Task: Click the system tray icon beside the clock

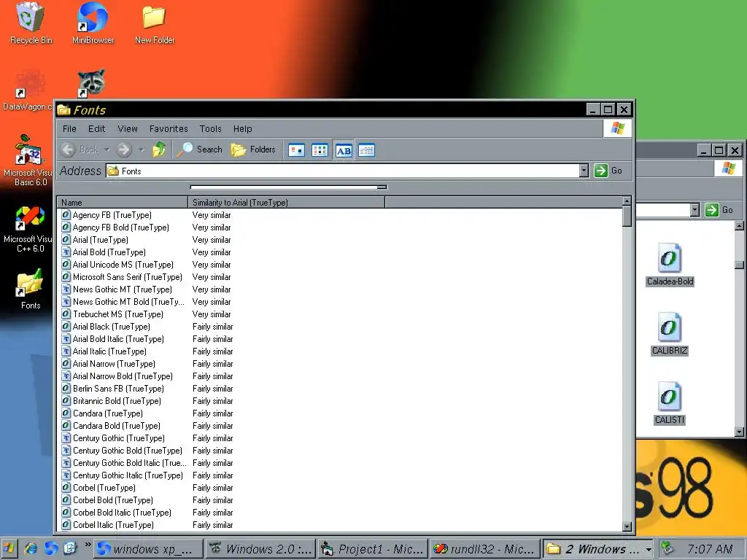Action: point(667,549)
